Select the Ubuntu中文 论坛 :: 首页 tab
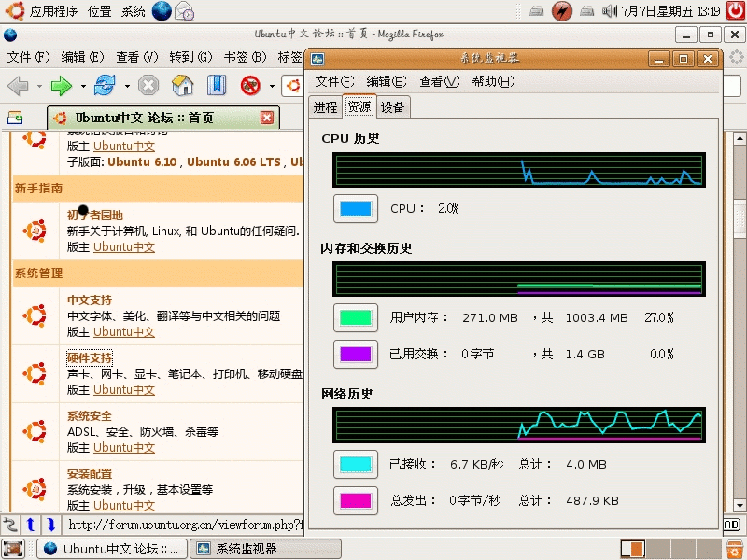 click(162, 118)
